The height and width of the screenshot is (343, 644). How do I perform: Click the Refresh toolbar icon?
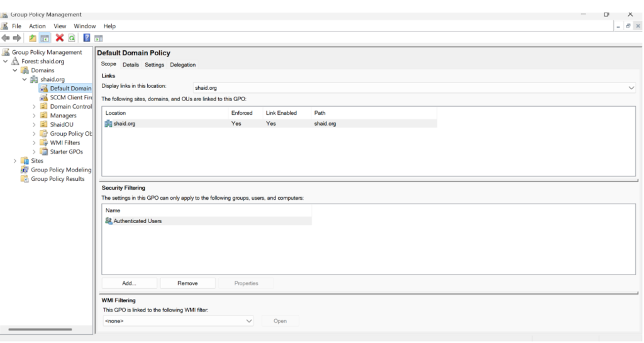tap(72, 38)
